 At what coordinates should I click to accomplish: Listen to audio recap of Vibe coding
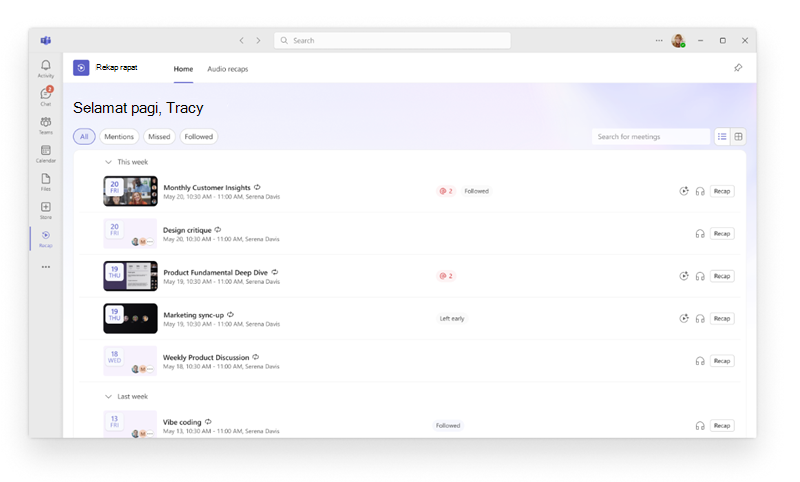pos(700,425)
